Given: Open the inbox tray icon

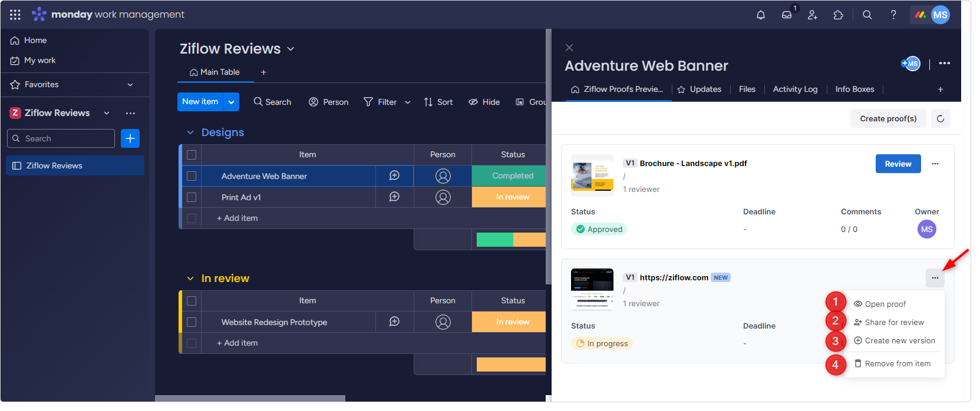Looking at the screenshot, I should pyautogui.click(x=787, y=15).
